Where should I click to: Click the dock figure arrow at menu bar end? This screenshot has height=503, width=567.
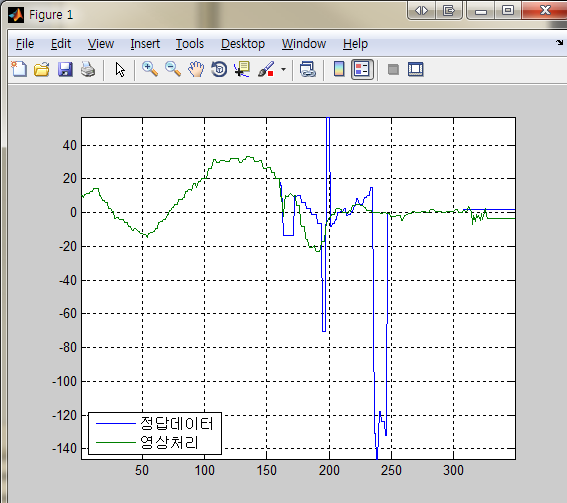coord(560,42)
